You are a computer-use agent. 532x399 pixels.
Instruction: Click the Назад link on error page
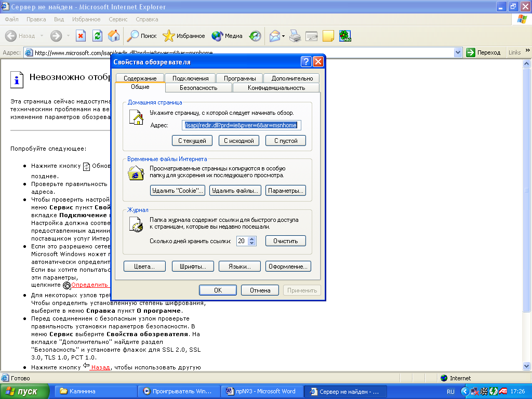[100, 367]
